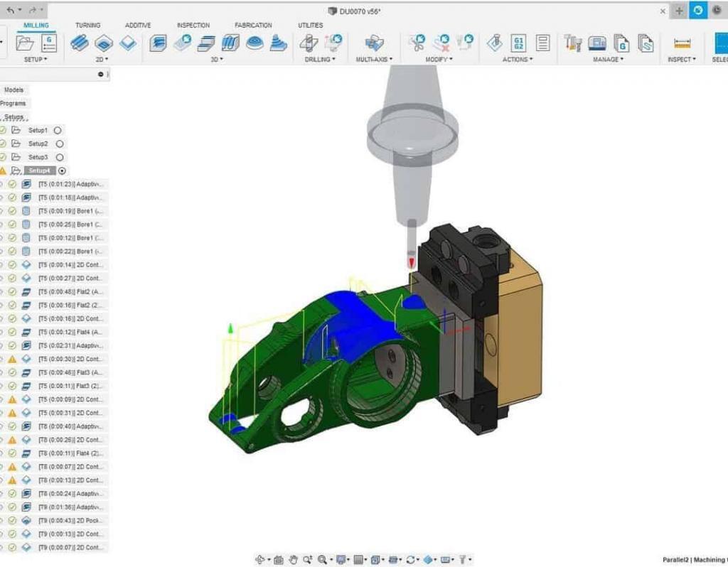
Task: Select the Setups browser node
Action: pyautogui.click(x=14, y=117)
